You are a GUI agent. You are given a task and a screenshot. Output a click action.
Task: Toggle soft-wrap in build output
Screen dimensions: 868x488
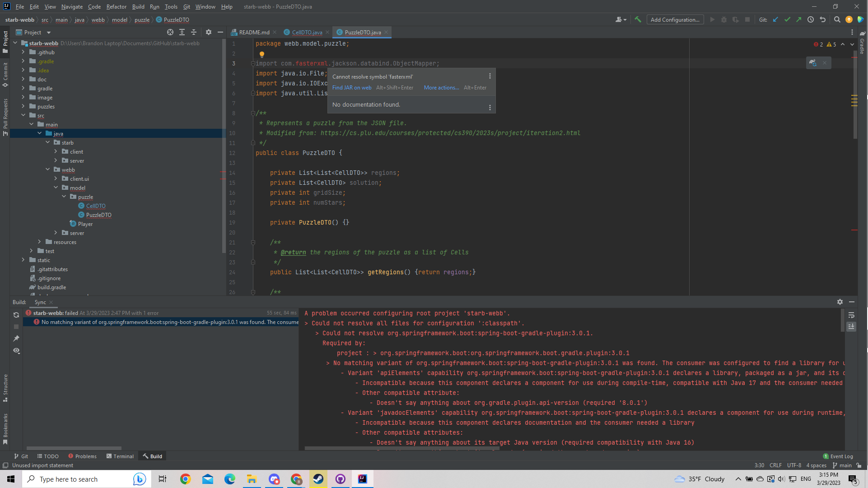click(x=851, y=315)
